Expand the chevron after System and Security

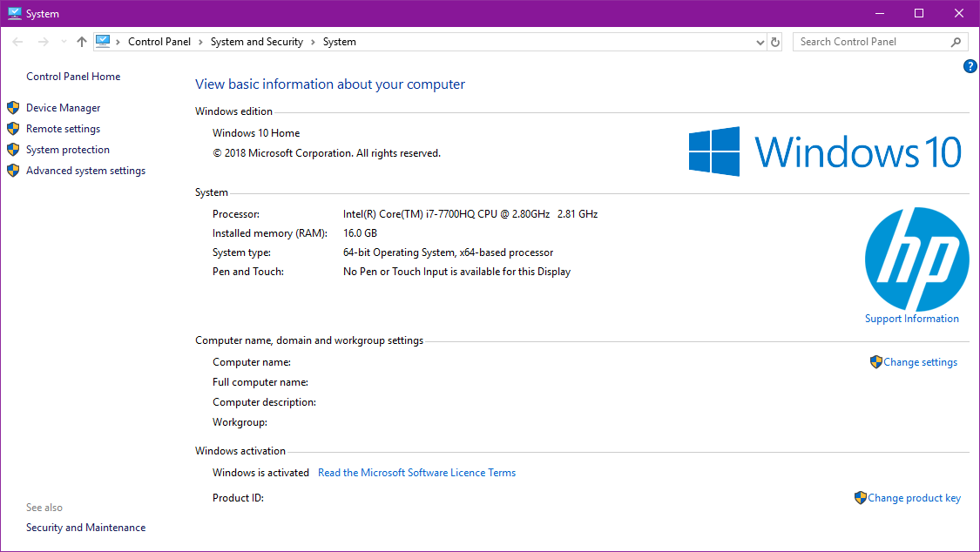tap(312, 41)
